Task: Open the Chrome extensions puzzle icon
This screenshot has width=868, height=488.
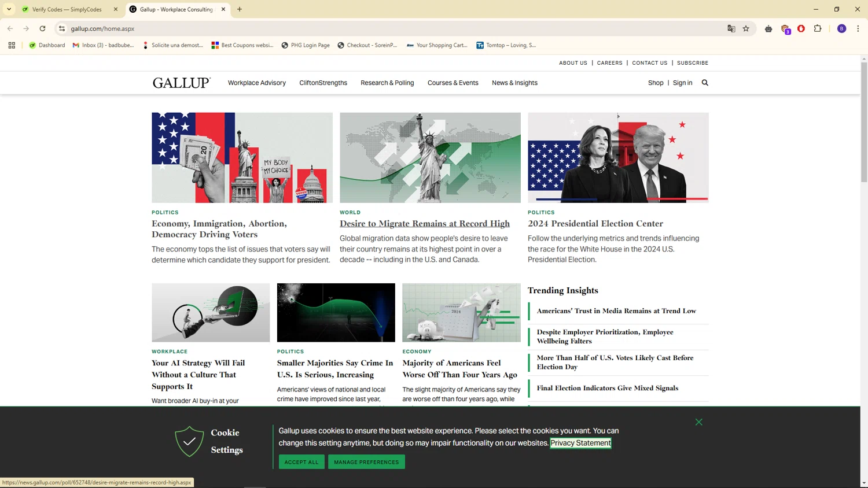Action: click(818, 28)
